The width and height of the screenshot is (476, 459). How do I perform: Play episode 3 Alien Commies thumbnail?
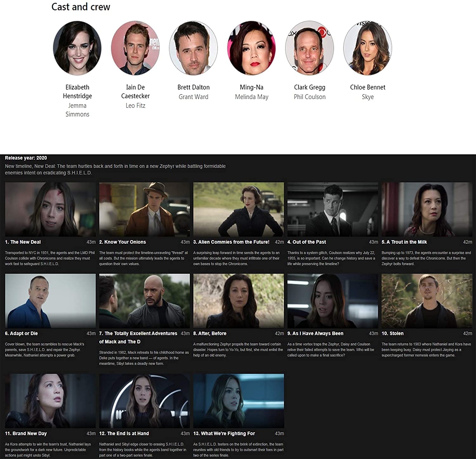click(239, 209)
